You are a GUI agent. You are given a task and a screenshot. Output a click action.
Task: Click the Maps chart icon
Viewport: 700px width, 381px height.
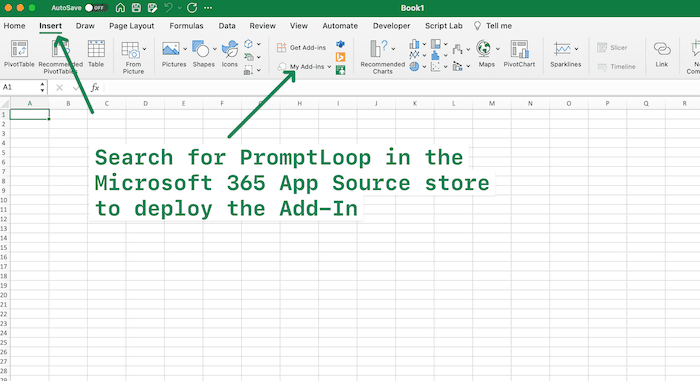[486, 54]
